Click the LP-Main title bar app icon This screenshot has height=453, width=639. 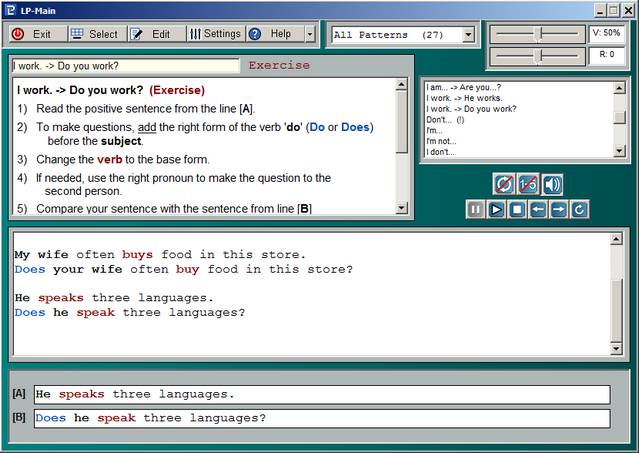pyautogui.click(x=10, y=10)
